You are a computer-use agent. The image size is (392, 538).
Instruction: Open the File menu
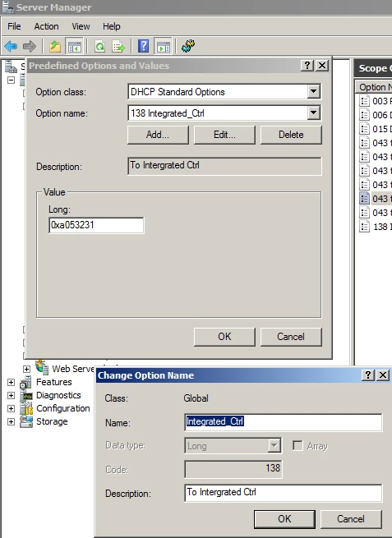(14, 26)
